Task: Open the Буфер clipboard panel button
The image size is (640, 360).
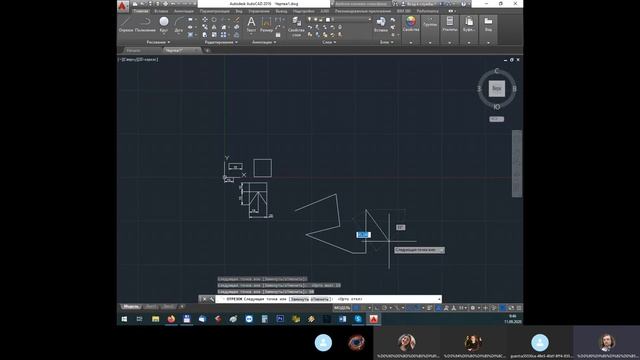Action: (x=469, y=29)
